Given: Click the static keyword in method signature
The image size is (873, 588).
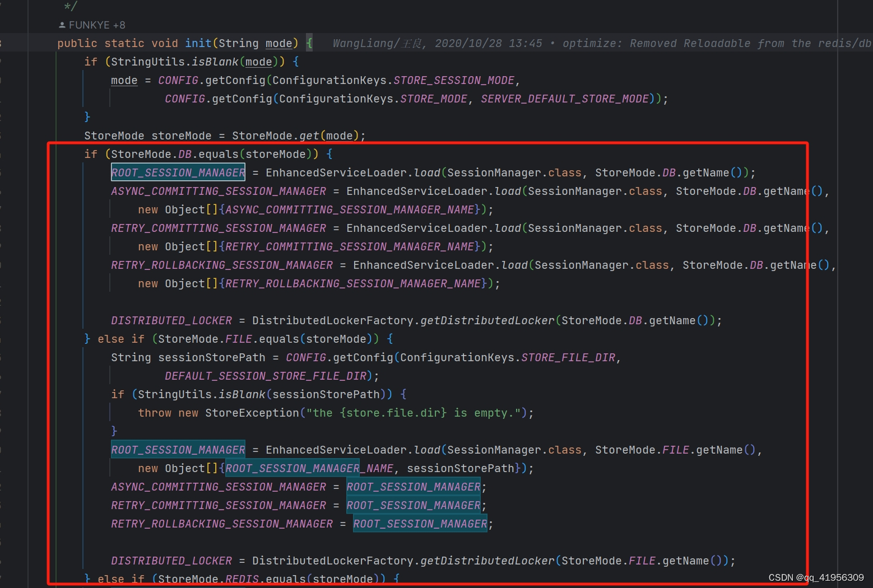Looking at the screenshot, I should point(124,43).
